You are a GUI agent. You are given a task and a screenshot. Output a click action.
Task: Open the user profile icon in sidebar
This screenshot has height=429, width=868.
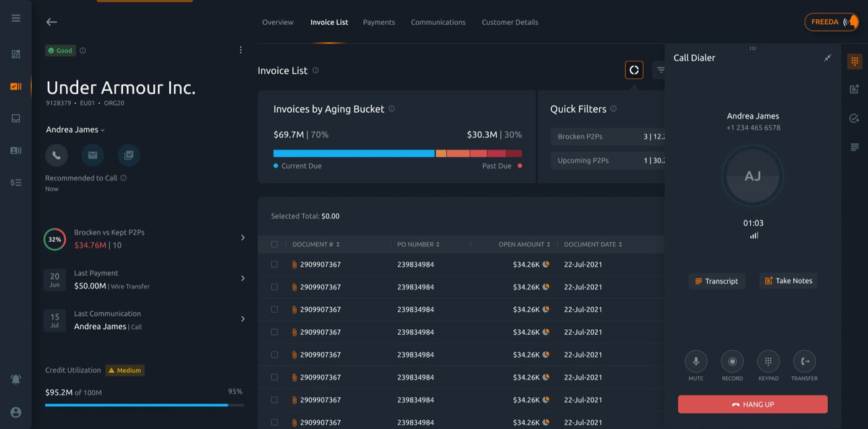tap(16, 412)
